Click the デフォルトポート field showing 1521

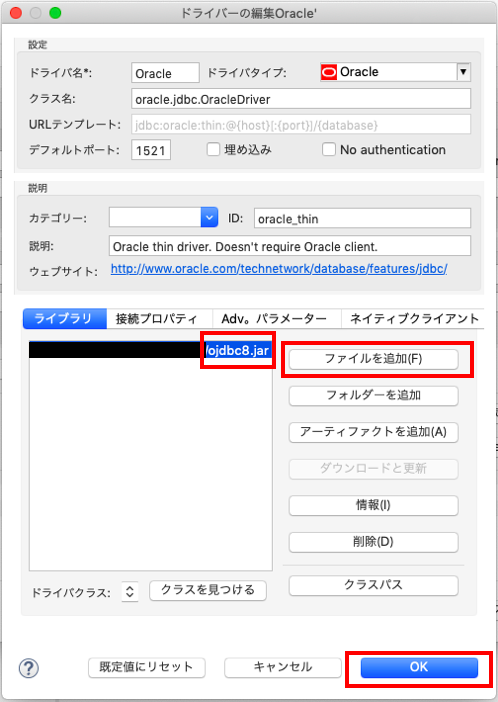tap(151, 150)
